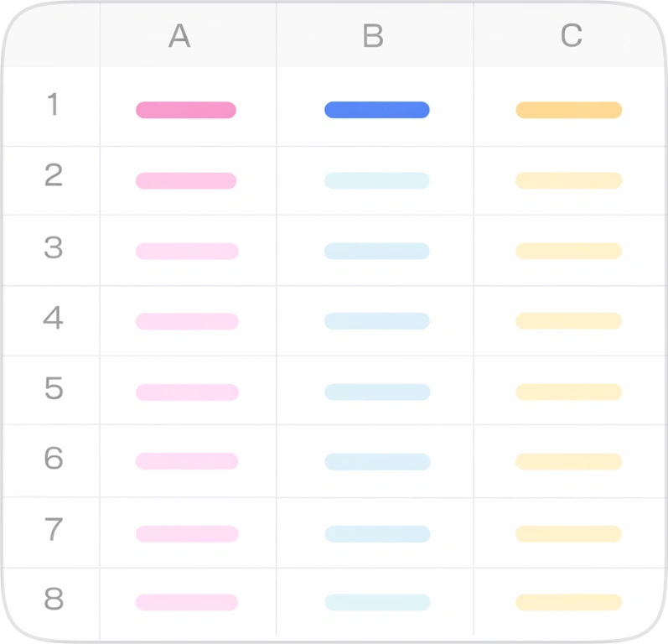Click the orange bar in cell C1

click(x=568, y=110)
